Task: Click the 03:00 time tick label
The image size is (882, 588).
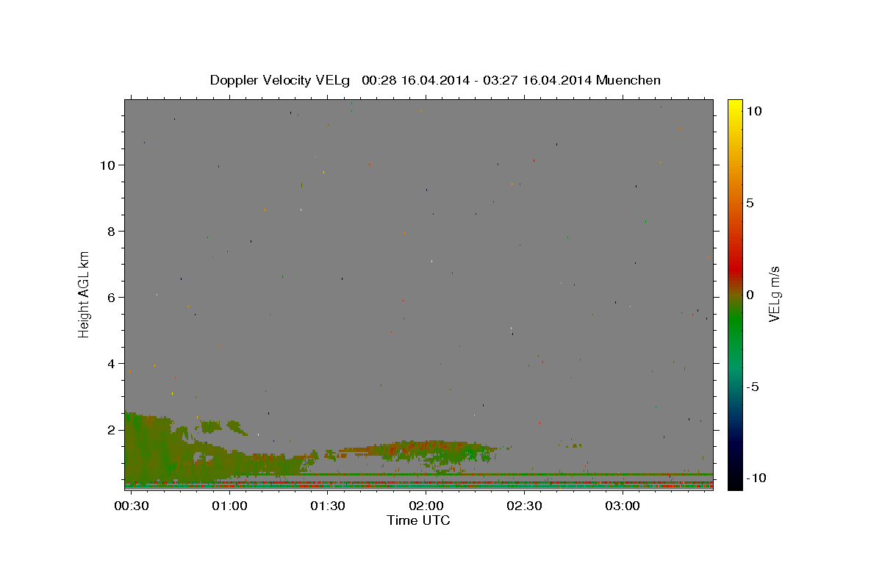Action: 623,506
